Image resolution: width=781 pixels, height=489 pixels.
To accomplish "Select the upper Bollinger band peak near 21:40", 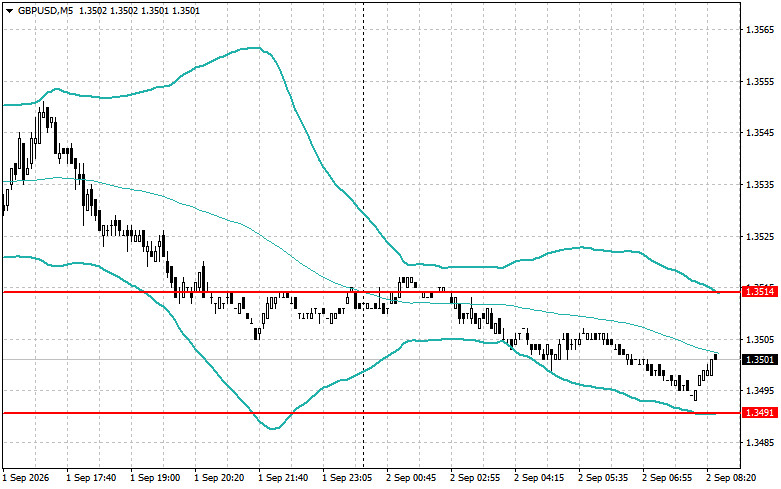I will coord(254,48).
